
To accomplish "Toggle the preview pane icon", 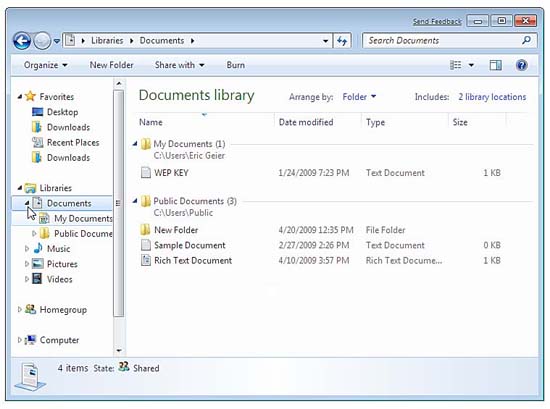I will [495, 65].
